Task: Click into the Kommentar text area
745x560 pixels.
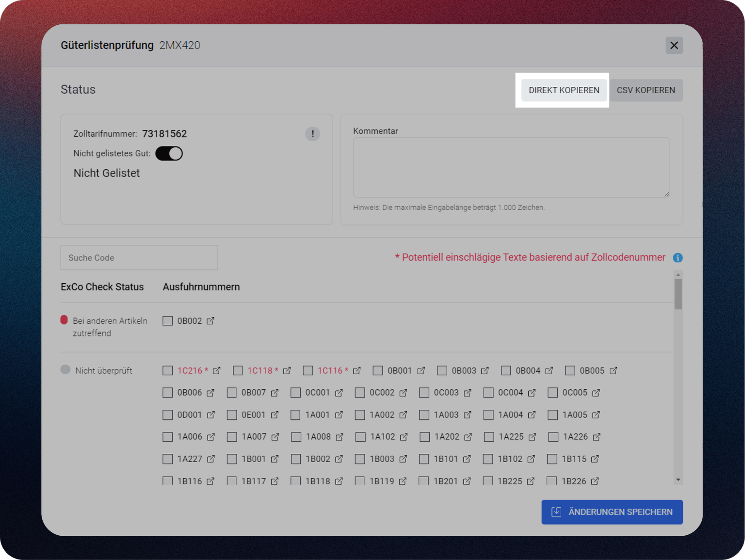Action: click(x=511, y=167)
